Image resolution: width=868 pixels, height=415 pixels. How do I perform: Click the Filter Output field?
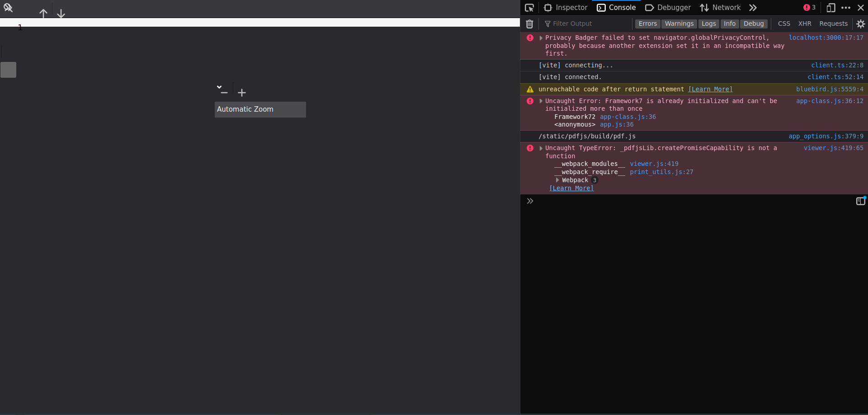(x=583, y=24)
